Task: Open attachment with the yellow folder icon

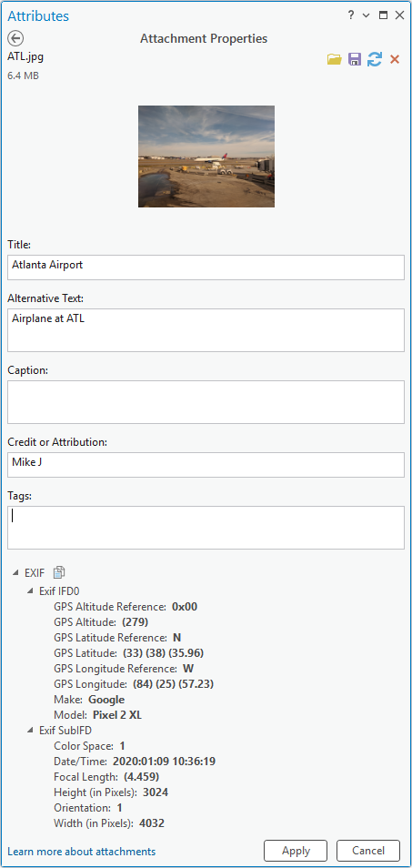Action: coord(334,59)
